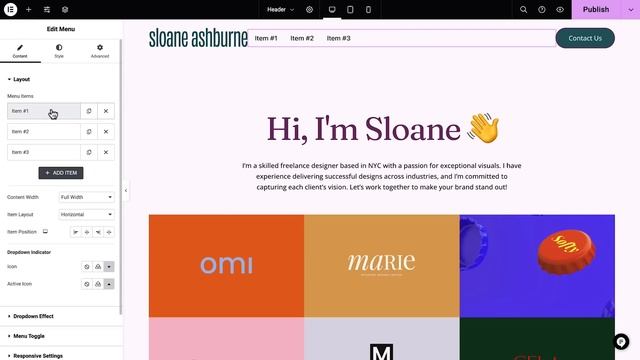Screen dimensions: 640x360
Task: Set Item Position to end alignment
Action: [x=98, y=232]
